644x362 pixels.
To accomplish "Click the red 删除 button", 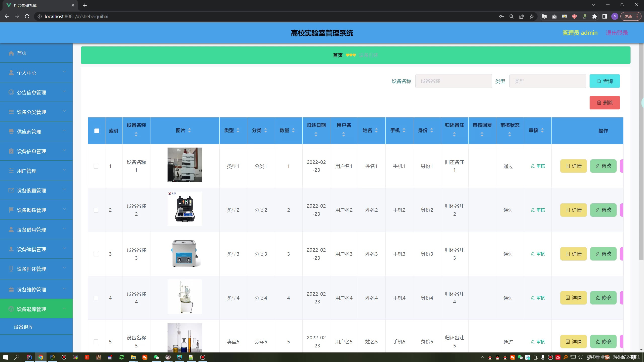I will (x=605, y=103).
